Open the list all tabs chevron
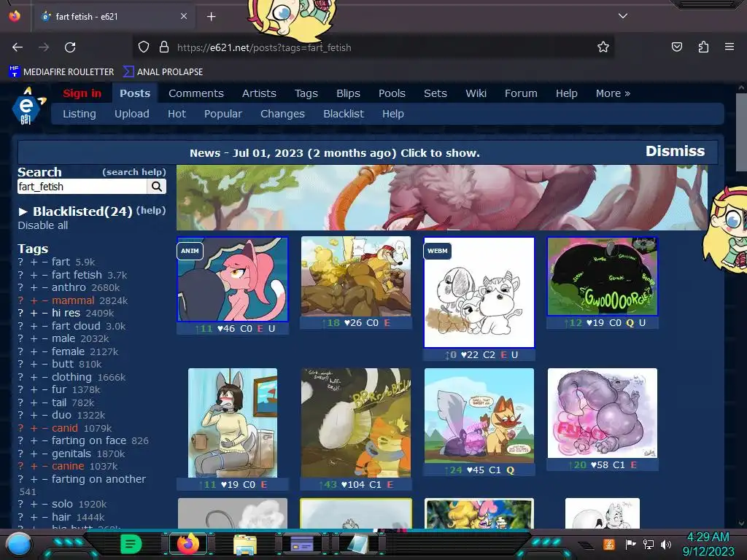Image resolution: width=747 pixels, height=560 pixels. pos(623,16)
